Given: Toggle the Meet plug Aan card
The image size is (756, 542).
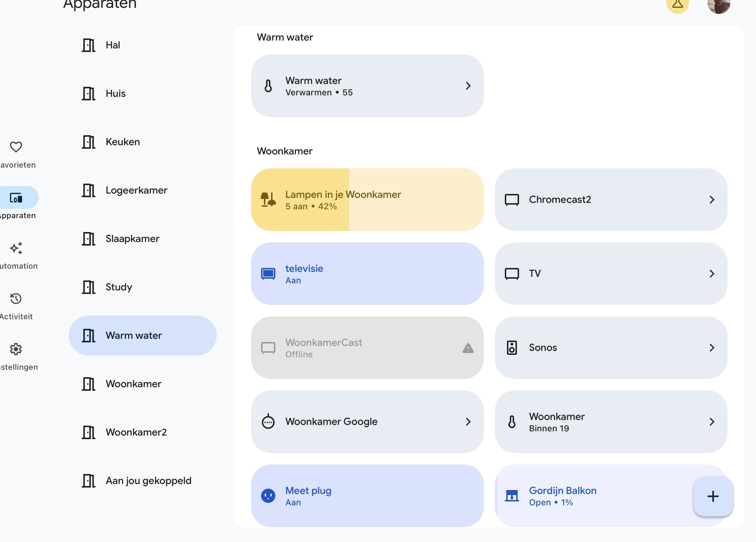Looking at the screenshot, I should click(367, 496).
